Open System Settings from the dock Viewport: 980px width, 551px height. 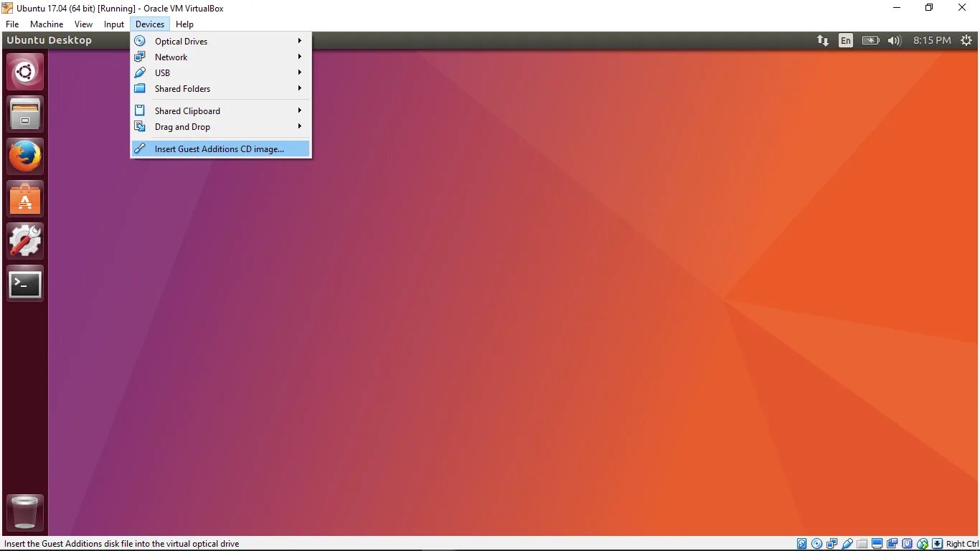coord(25,242)
